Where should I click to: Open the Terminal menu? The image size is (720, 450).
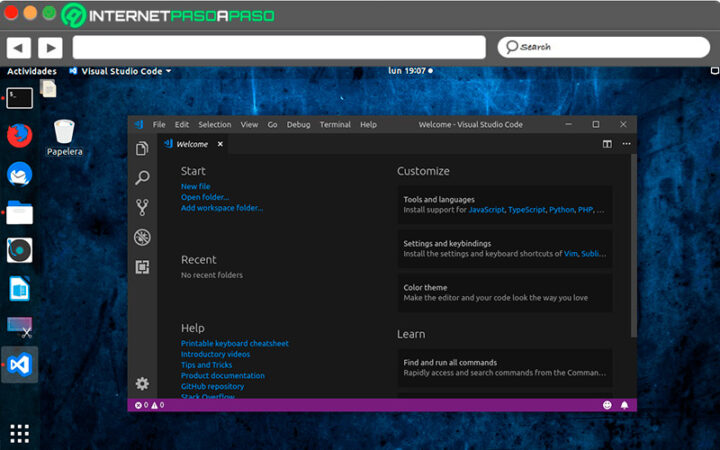coord(335,125)
